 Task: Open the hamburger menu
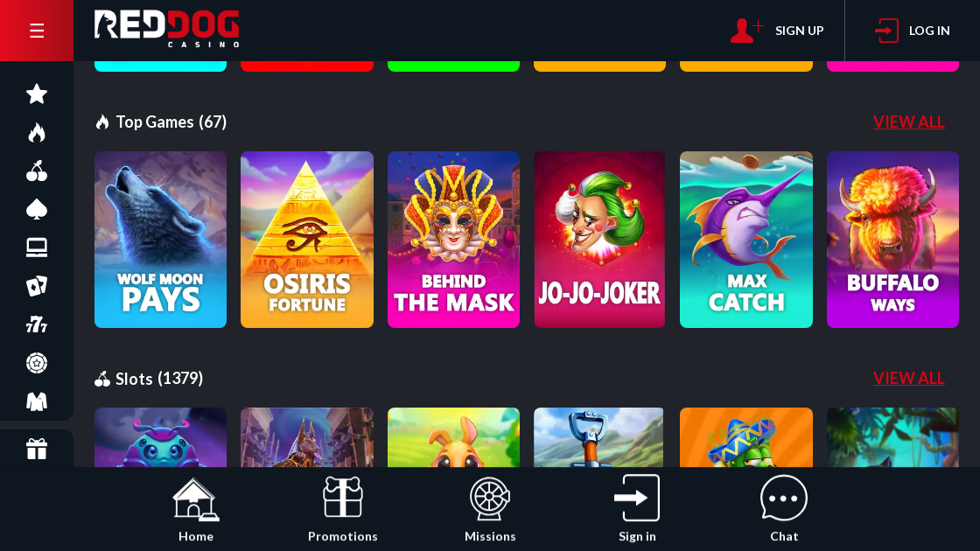(x=36, y=31)
